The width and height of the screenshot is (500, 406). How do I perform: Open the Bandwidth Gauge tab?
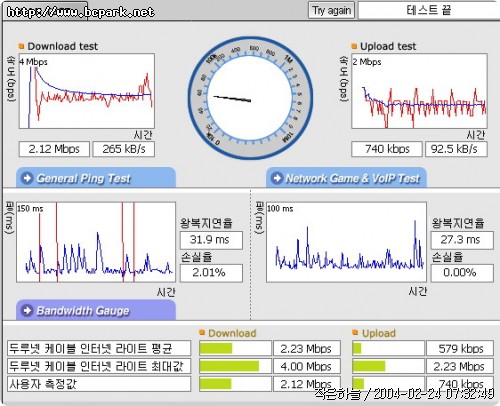[96, 310]
